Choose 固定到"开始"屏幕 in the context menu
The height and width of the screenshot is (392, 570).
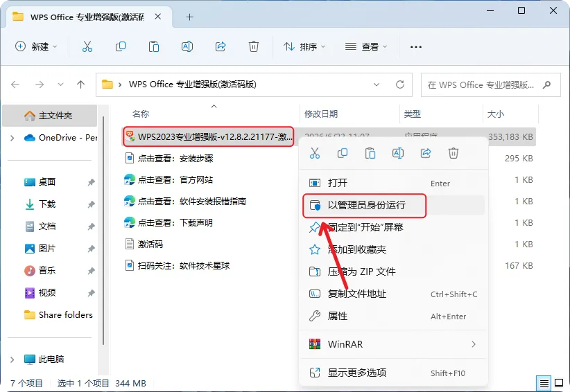click(393, 227)
